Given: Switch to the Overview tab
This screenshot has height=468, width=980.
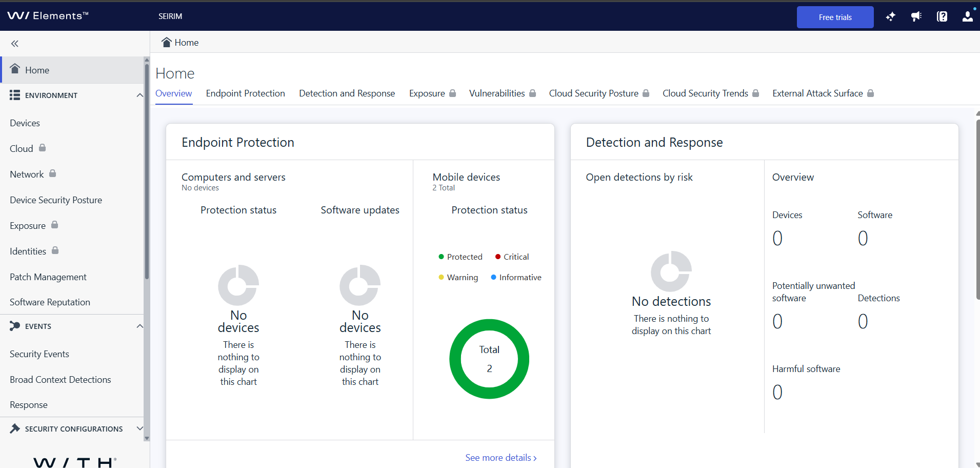Looking at the screenshot, I should click(x=174, y=93).
